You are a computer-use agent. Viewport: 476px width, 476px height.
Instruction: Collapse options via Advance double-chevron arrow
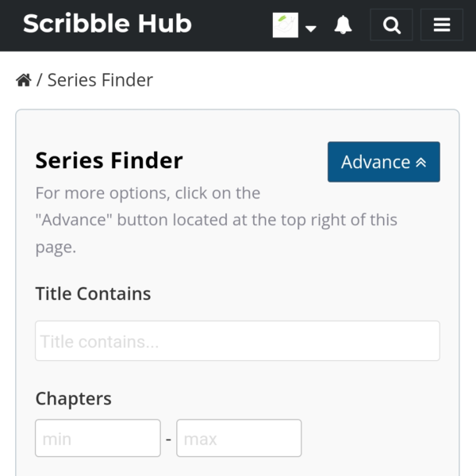[x=420, y=163]
